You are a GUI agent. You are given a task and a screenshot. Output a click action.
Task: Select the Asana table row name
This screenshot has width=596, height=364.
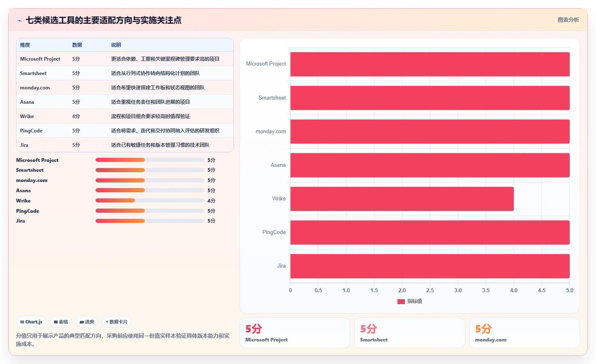click(x=27, y=102)
